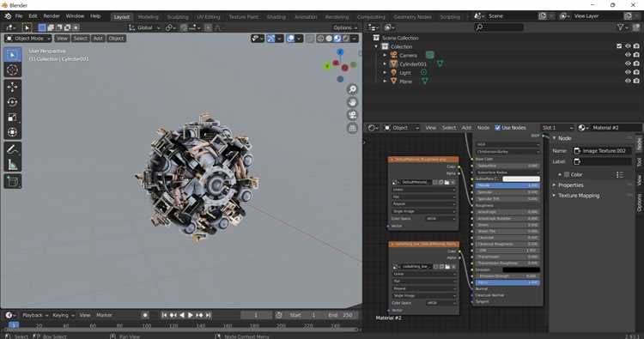The width and height of the screenshot is (644, 339).
Task: Open the Global transform orientation dropdown
Action: click(x=144, y=27)
